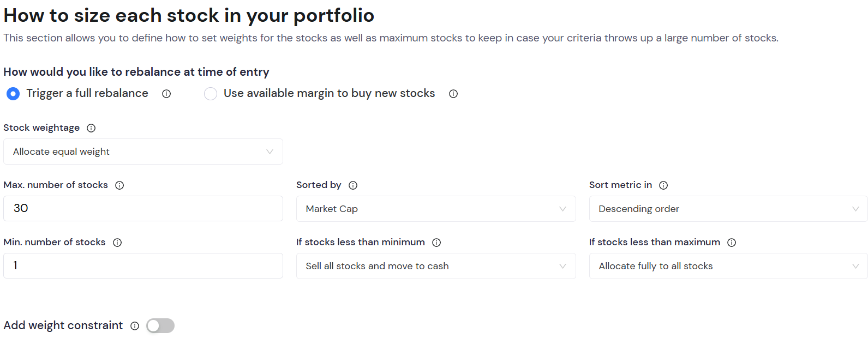Expand Allocate fully to all stocks dropdown

728,266
